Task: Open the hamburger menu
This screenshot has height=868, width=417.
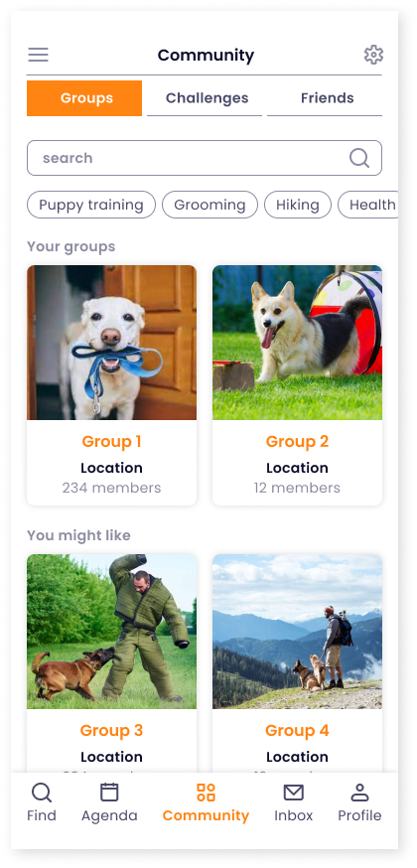Action: [x=38, y=55]
